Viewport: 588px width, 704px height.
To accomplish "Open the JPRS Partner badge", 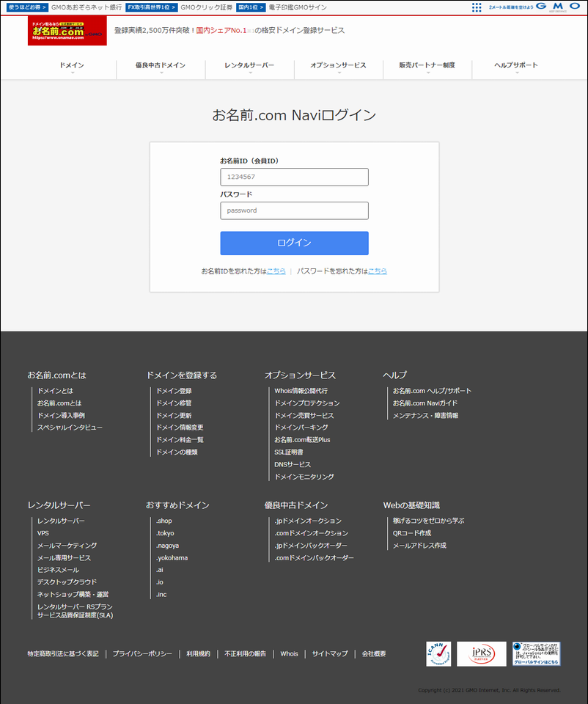I will tap(481, 653).
